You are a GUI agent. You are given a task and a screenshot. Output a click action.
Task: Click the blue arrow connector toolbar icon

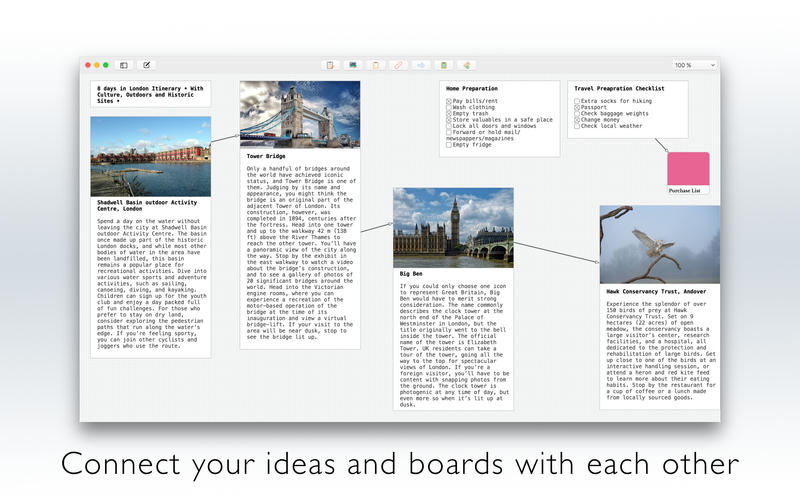click(421, 65)
